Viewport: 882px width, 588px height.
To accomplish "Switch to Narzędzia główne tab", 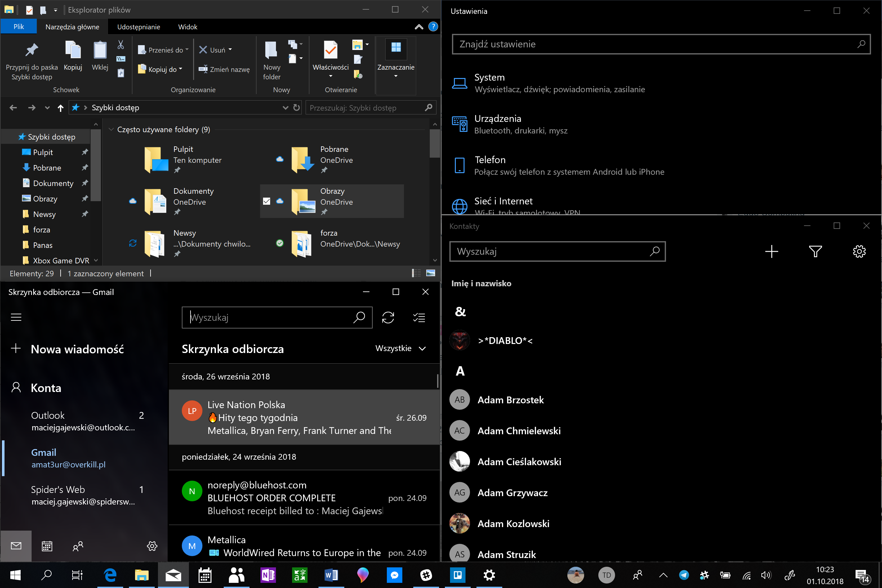I will [x=73, y=27].
